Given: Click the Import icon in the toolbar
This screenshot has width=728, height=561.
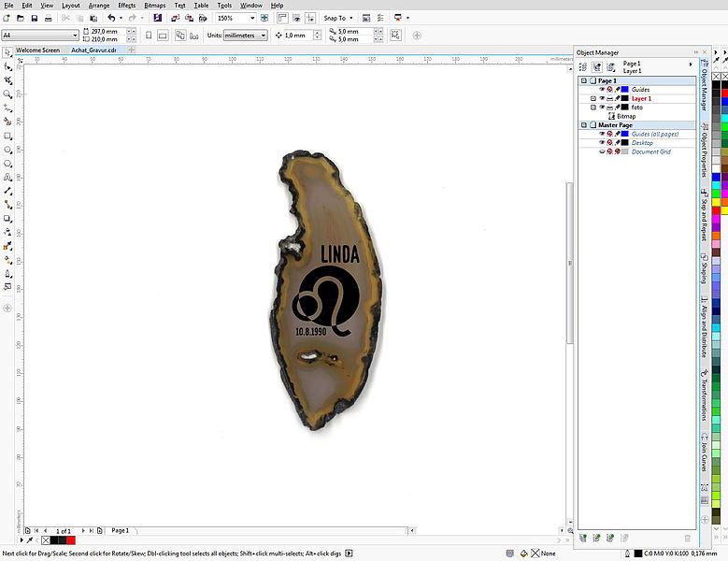Looking at the screenshot, I should click(175, 18).
